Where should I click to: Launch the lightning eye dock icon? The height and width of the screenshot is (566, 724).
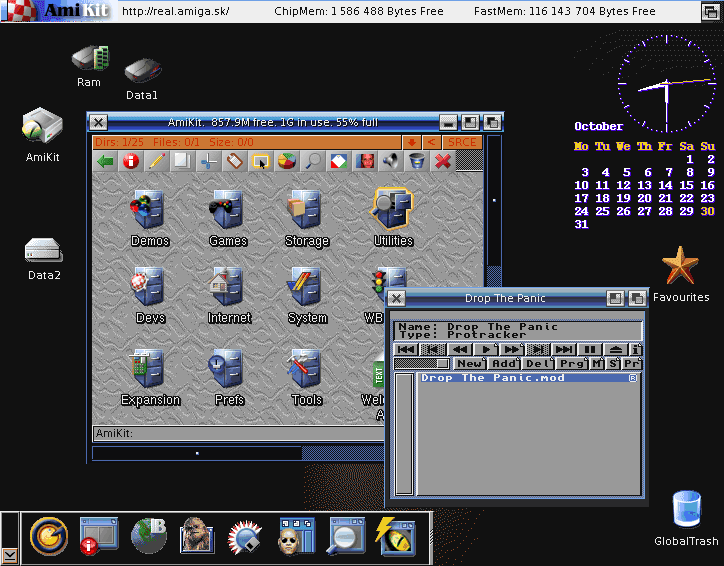coord(396,536)
